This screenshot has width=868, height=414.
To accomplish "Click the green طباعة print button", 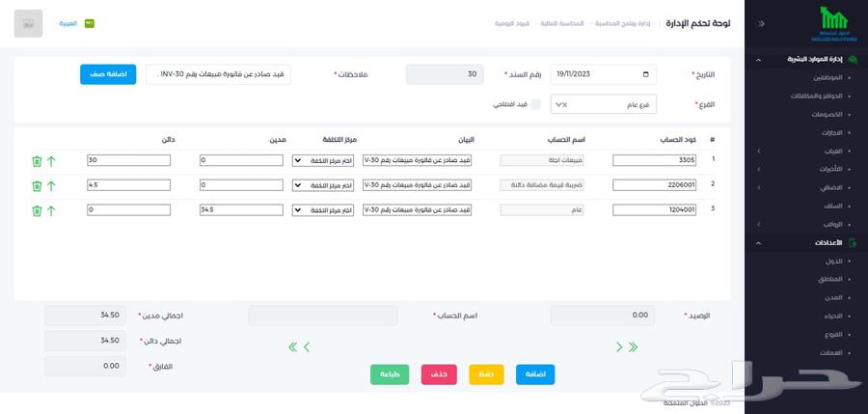I will pyautogui.click(x=390, y=374).
